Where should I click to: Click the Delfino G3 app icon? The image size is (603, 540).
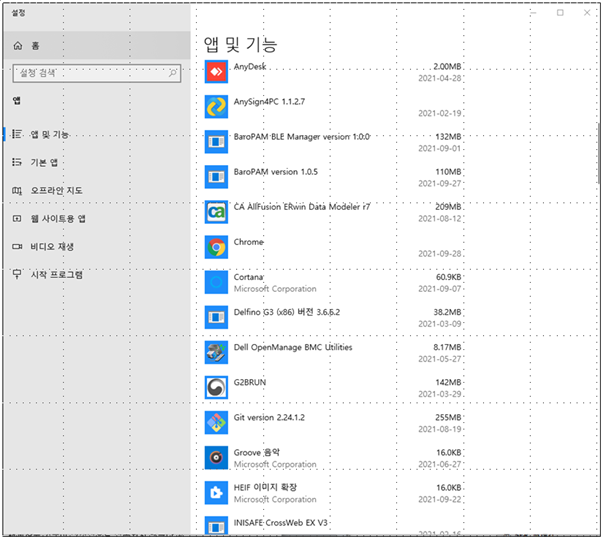(216, 317)
